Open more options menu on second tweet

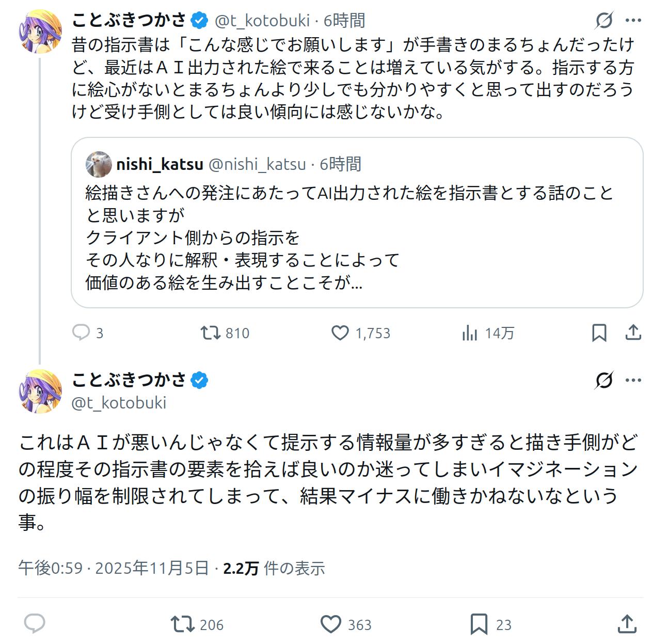[633, 380]
